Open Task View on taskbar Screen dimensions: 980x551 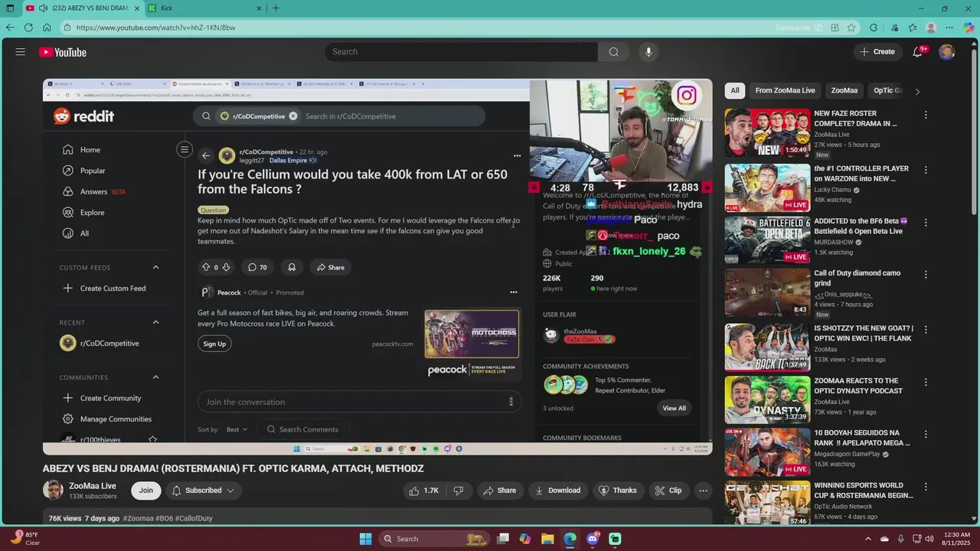(x=503, y=539)
